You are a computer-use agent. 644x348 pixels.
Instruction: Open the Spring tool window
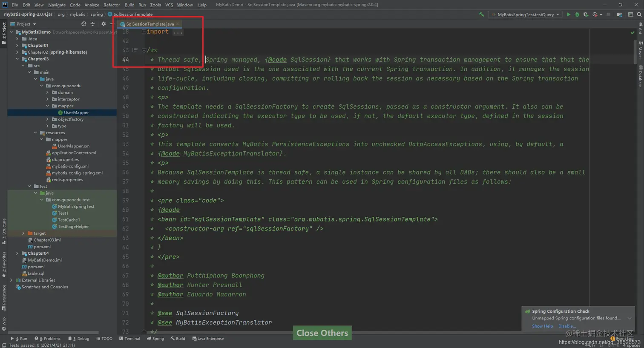coord(155,339)
